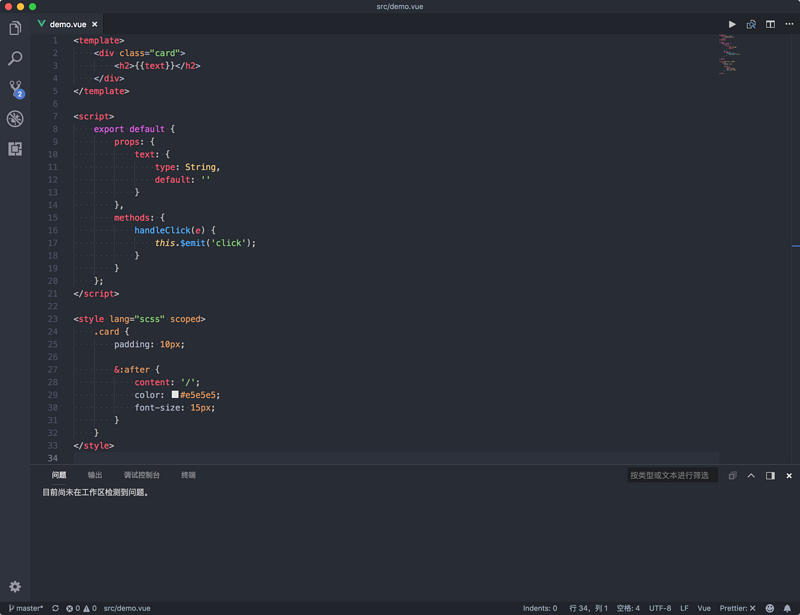
Task: Click Indents: 0 status bar entry
Action: click(x=540, y=608)
